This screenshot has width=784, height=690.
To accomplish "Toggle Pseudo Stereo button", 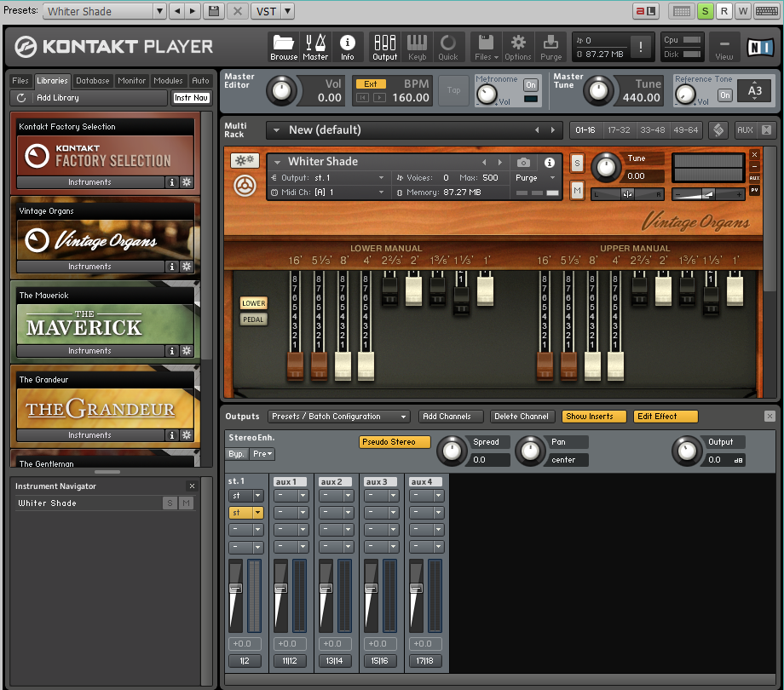I will point(395,442).
